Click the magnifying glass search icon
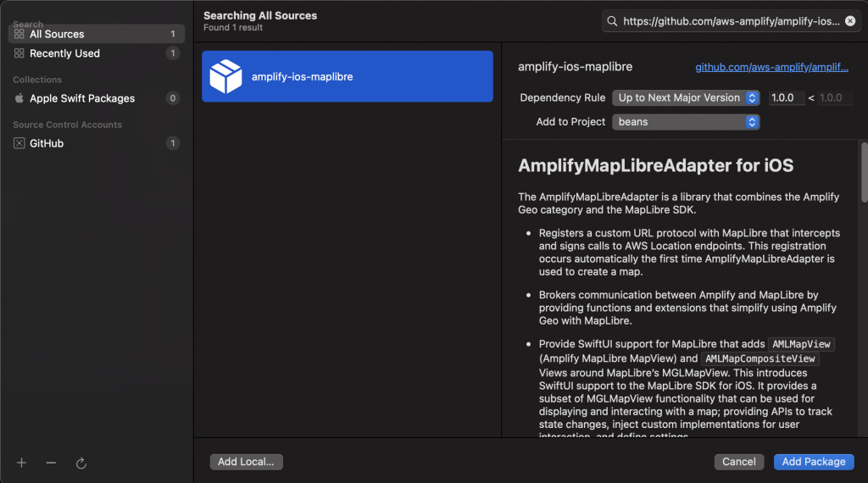The image size is (868, 483). 612,21
